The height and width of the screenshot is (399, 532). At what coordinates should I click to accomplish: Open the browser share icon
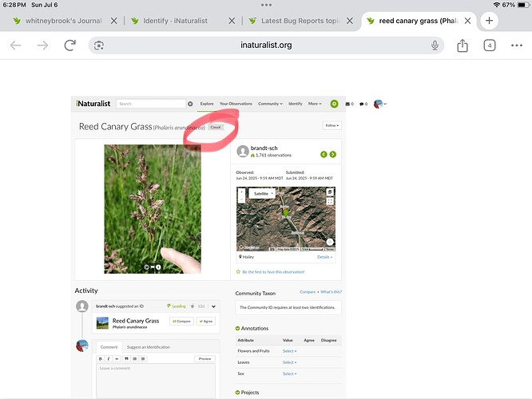click(x=463, y=45)
